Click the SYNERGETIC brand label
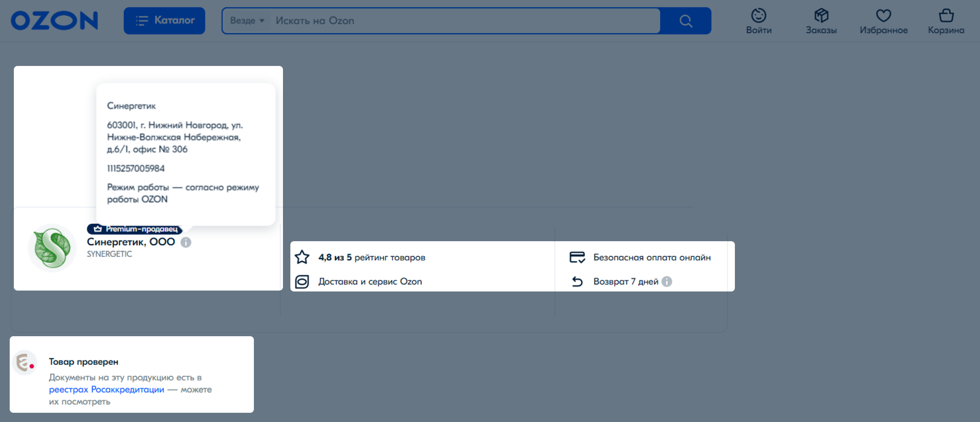This screenshot has height=422, width=980. pos(109,254)
